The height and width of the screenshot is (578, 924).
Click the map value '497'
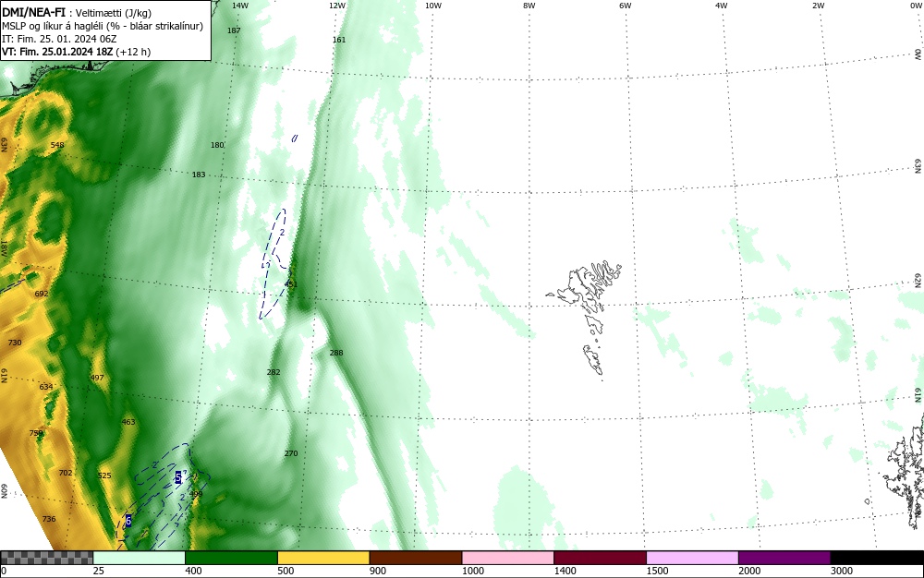coord(97,378)
